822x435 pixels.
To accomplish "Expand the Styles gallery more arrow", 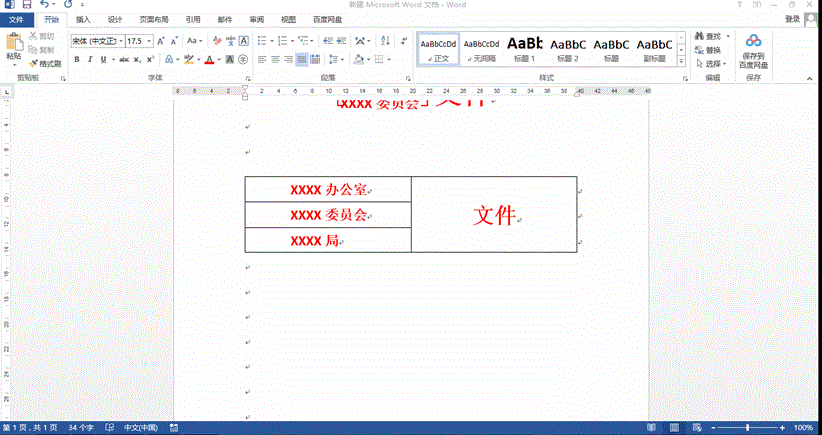I will 681,62.
